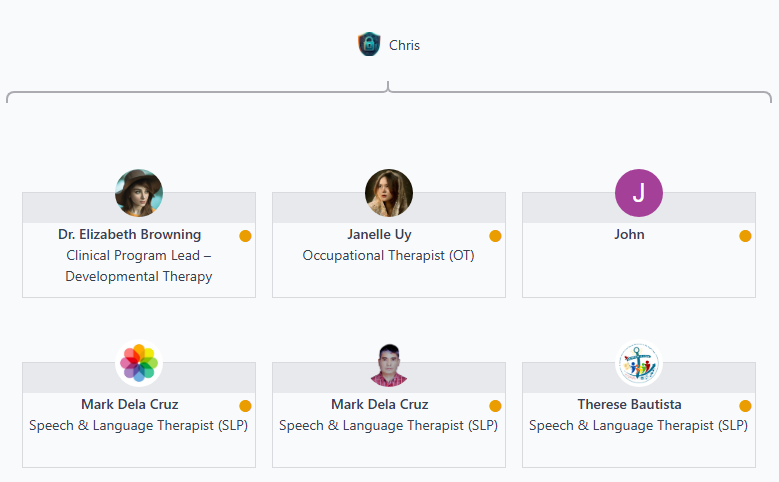Viewport: 779px width, 482px height.
Task: Click the John employee name
Action: point(629,235)
